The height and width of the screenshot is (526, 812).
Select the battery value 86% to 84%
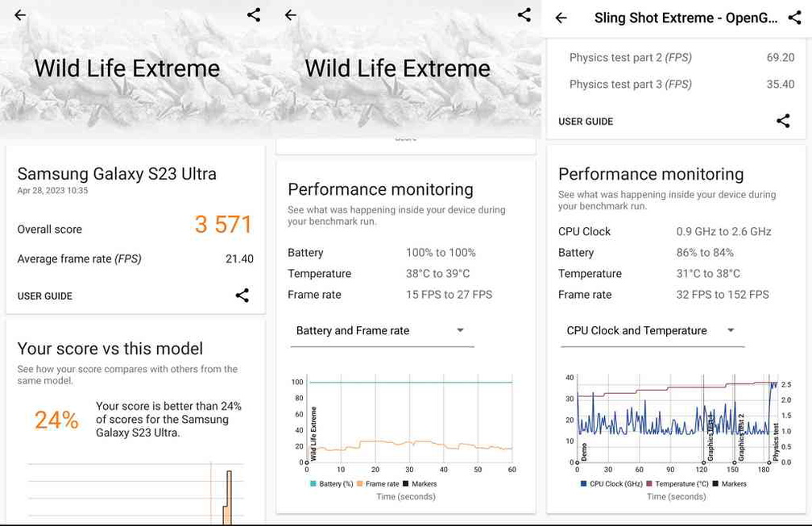(705, 253)
